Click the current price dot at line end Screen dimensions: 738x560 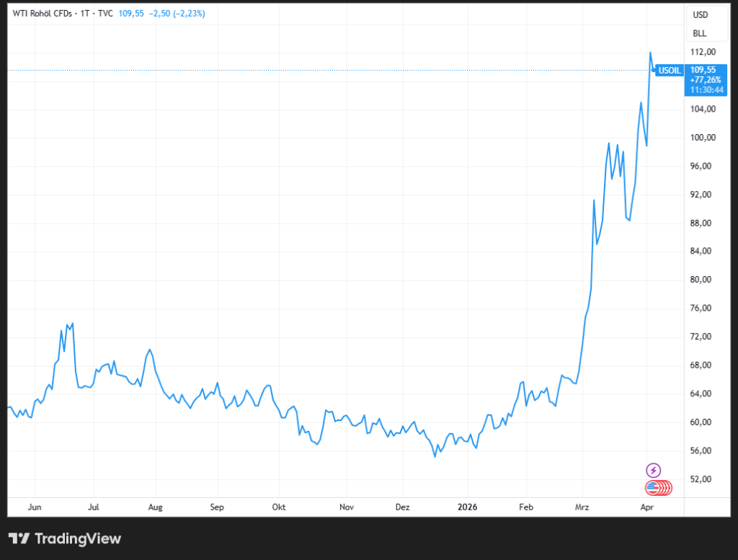pos(654,70)
